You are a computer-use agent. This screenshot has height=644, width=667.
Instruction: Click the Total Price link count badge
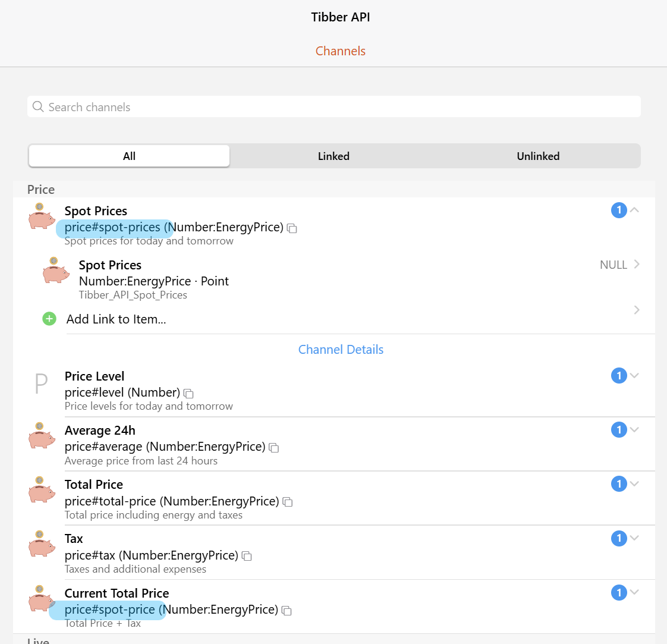(619, 483)
